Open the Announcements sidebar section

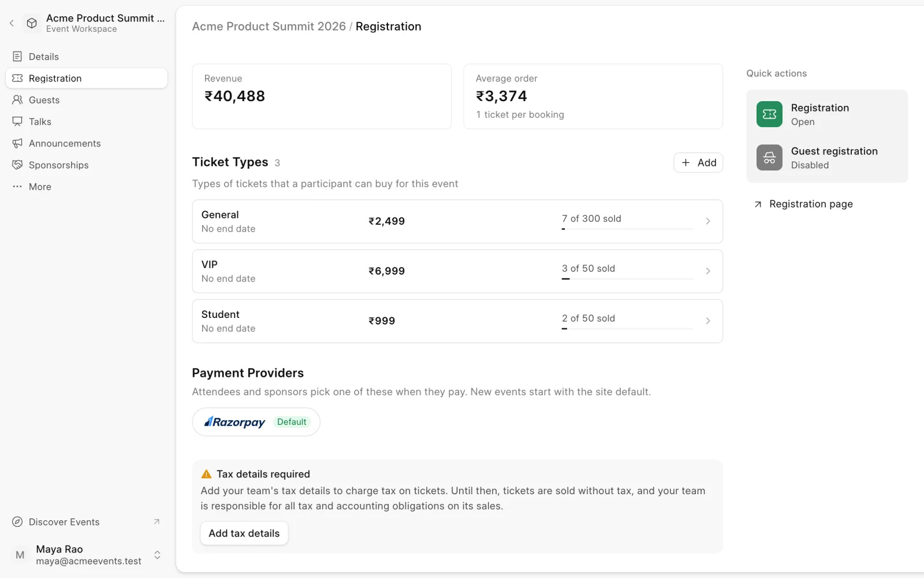87,143
